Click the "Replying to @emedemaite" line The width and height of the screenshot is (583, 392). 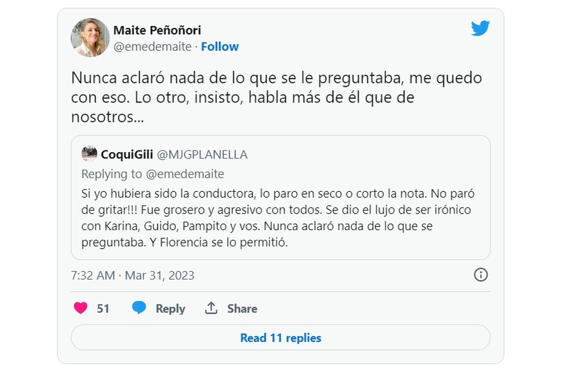pyautogui.click(x=153, y=174)
